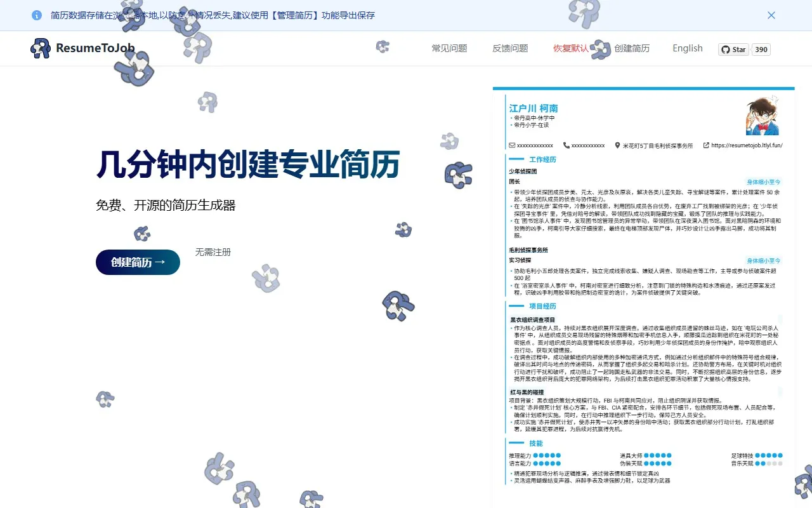Viewport: 812px width, 508px height.
Task: Click the ResumeToJob brand name text
Action: [x=95, y=48]
